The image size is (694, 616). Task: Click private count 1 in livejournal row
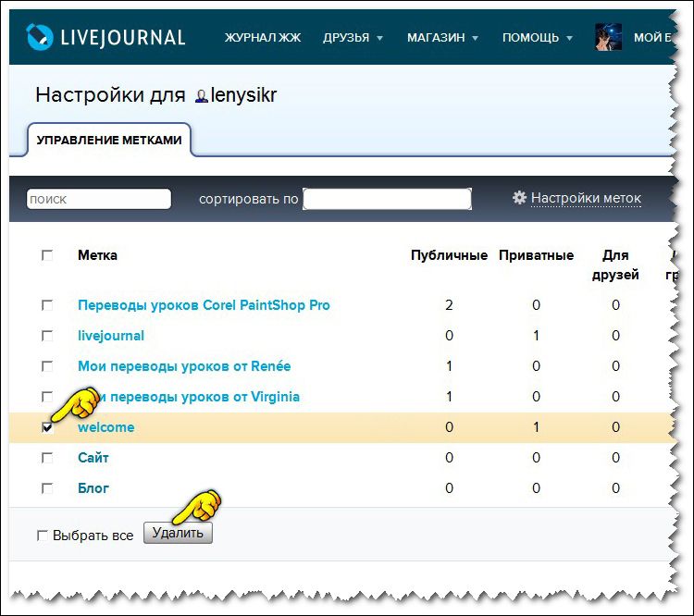(x=536, y=336)
